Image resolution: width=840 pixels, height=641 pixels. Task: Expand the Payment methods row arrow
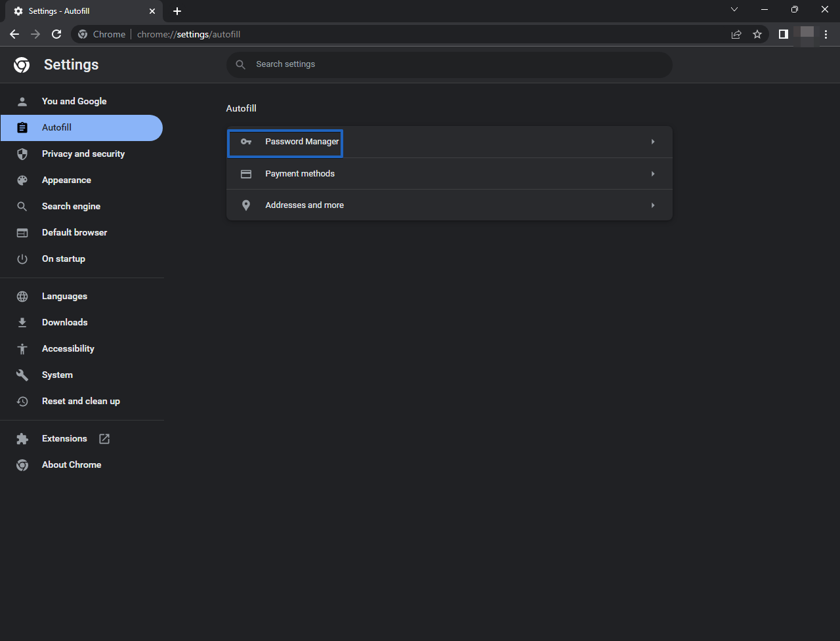tap(652, 174)
